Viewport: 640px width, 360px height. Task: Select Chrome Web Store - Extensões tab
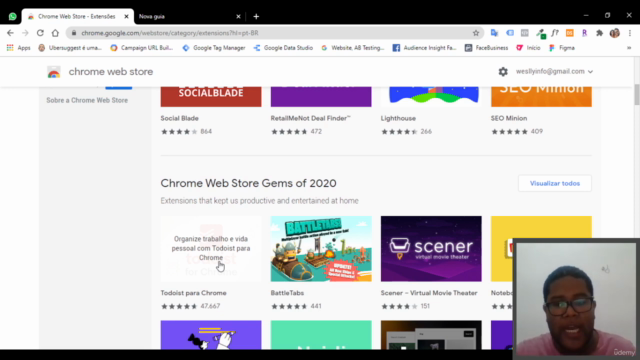(x=77, y=17)
